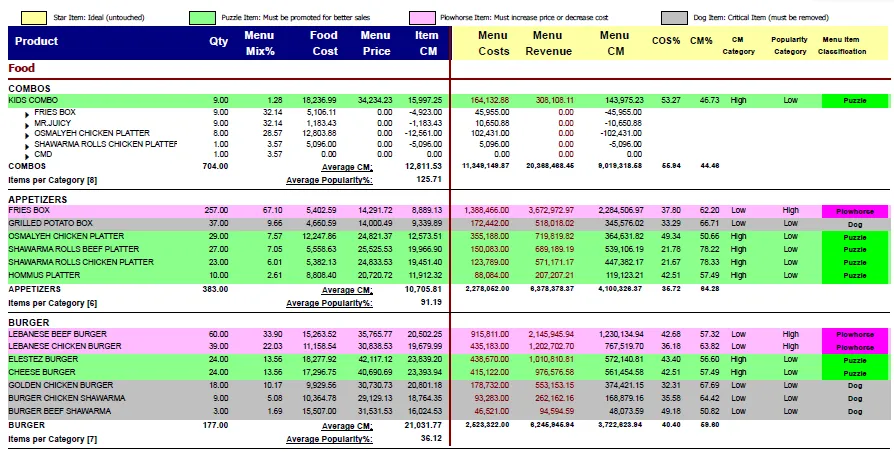Click Average CM value 21,031.77 for Burger
The image size is (894, 453).
click(x=423, y=426)
